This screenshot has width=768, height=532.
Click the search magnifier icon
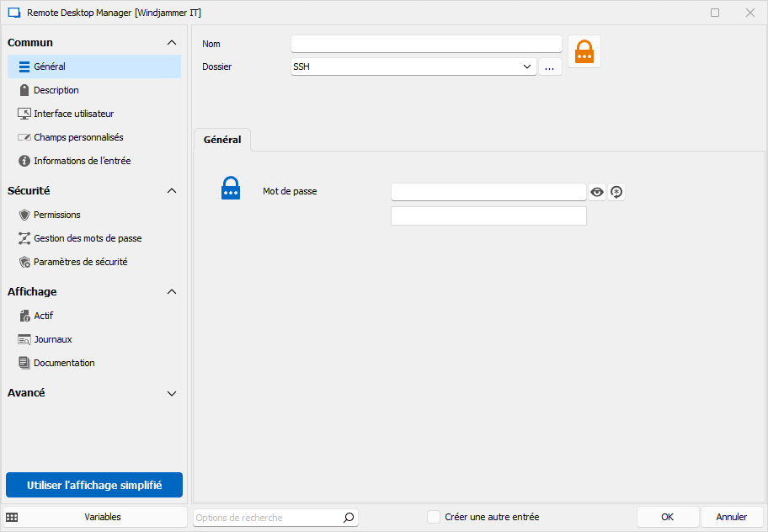pyautogui.click(x=349, y=518)
